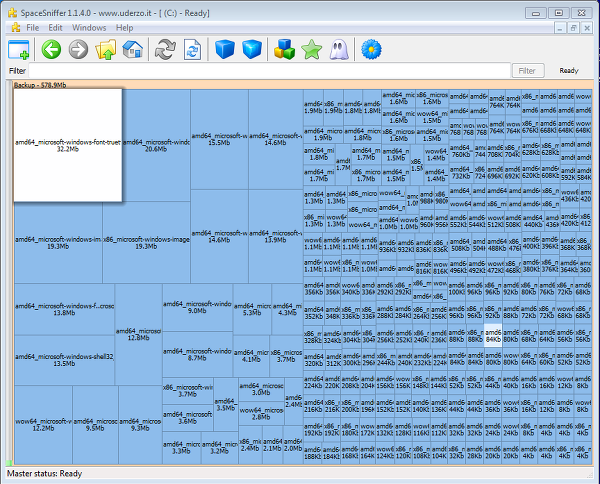The image size is (600, 484).
Task: Select the 14.6Mb block right of 15.5Mb
Action: pos(276,139)
